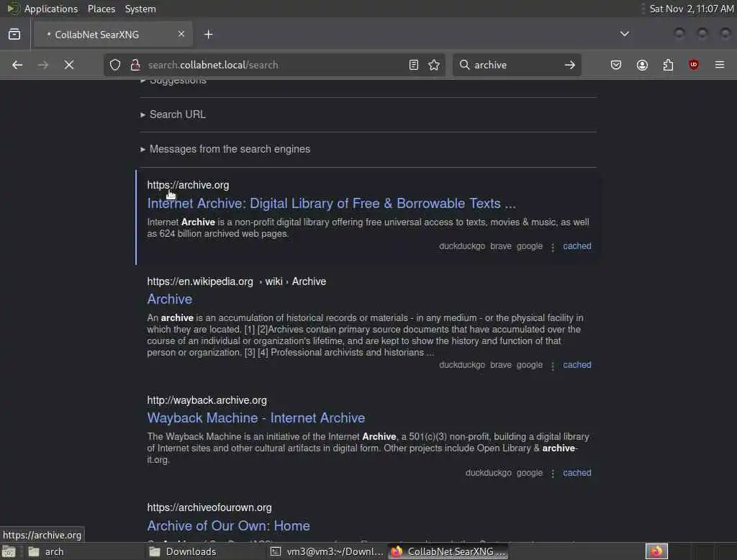View site security lock information

click(135, 65)
